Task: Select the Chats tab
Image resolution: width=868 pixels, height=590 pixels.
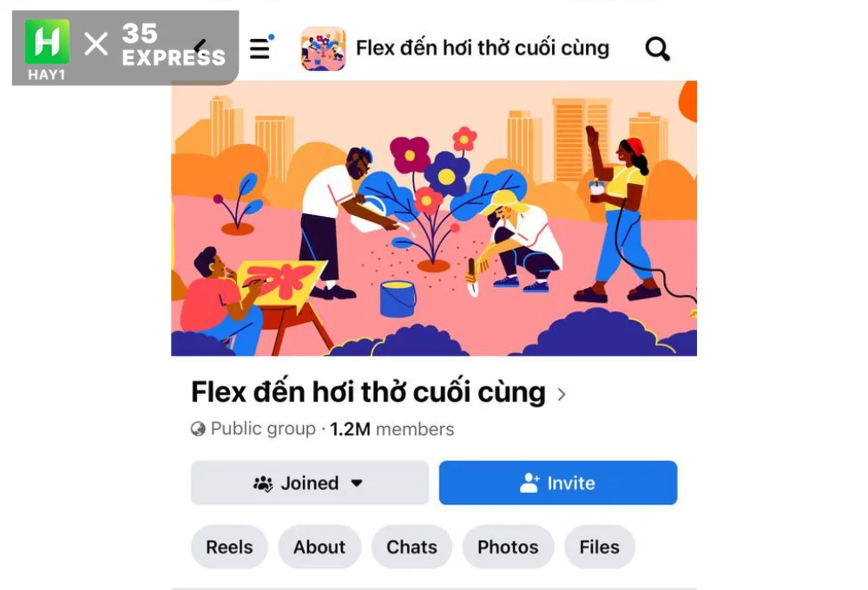Action: point(411,547)
